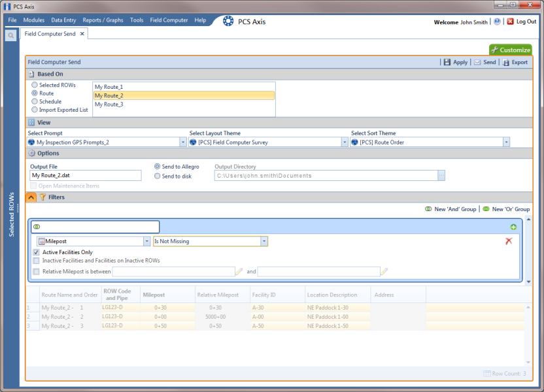Viewport: 544px width, 392px height.
Task: Click the filter group link icon
Action: 37,227
